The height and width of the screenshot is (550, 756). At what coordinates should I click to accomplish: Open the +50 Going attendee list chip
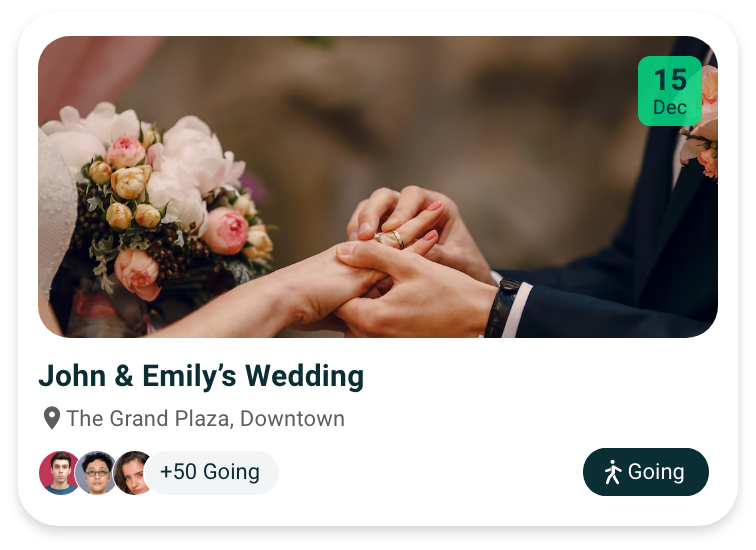click(211, 472)
